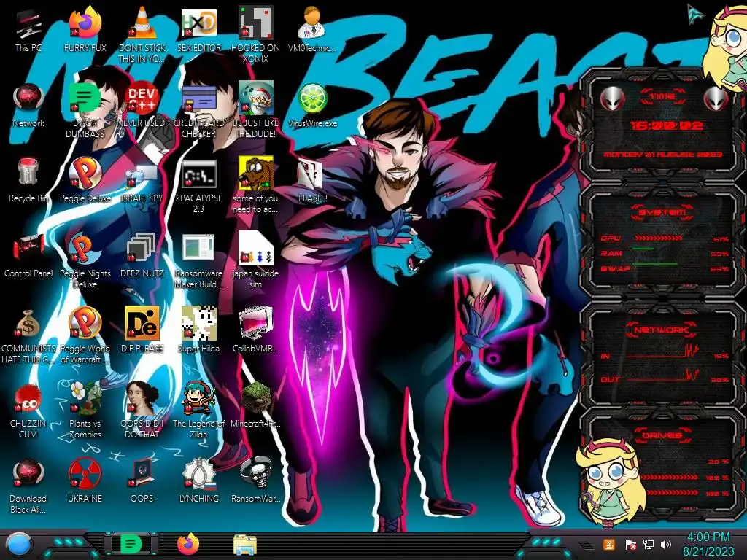Image resolution: width=747 pixels, height=560 pixels.
Task: Open File Explorer from the taskbar
Action: pos(245,545)
